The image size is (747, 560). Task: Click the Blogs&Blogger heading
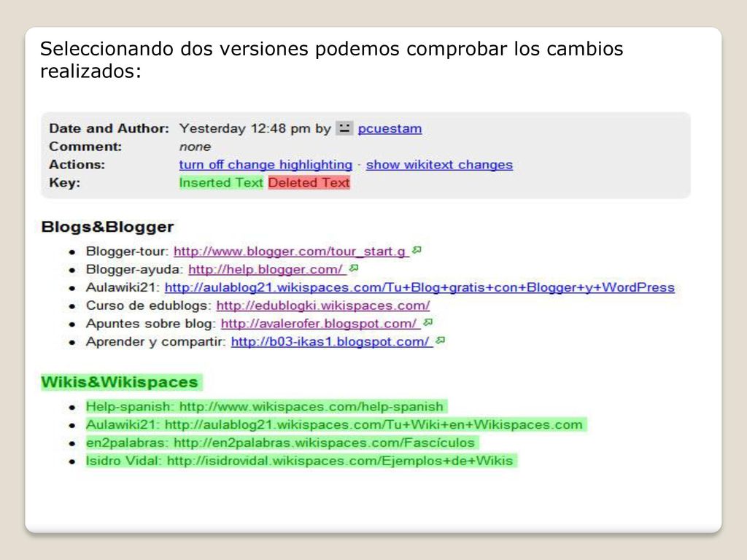tap(108, 227)
